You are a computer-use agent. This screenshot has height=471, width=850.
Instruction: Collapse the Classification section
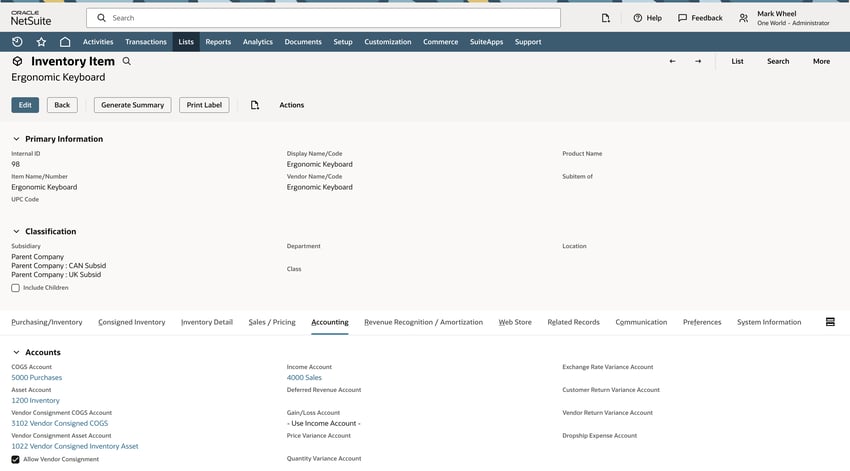point(16,231)
